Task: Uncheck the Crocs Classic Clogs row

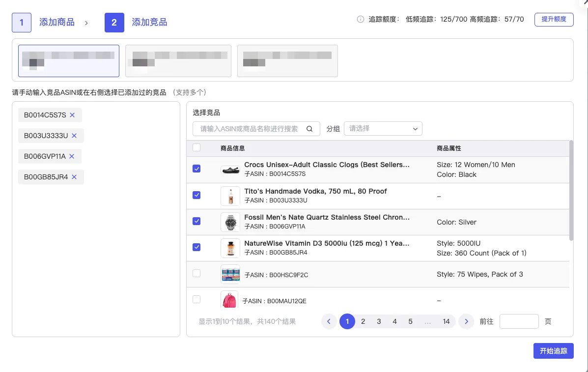Action: (196, 169)
